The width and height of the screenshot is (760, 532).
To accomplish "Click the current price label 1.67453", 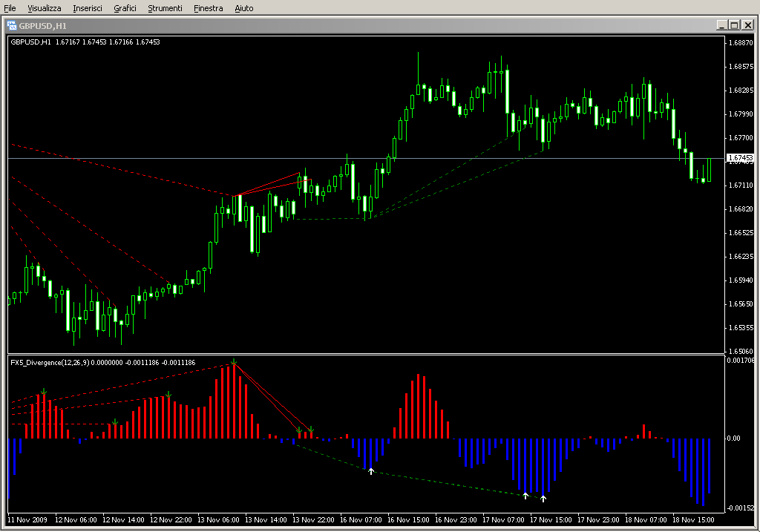I will point(741,158).
